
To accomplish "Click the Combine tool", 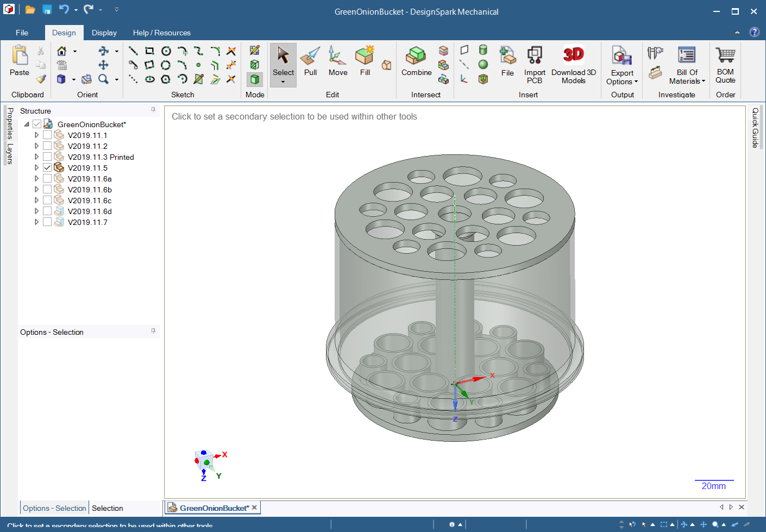I will (417, 61).
